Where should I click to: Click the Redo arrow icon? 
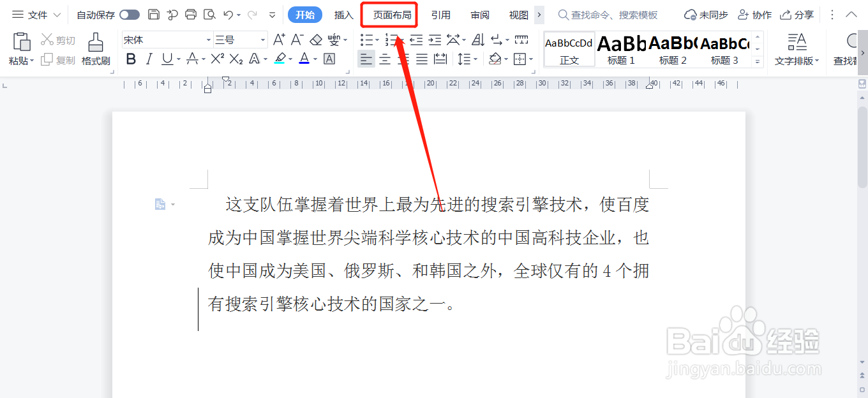(x=252, y=15)
